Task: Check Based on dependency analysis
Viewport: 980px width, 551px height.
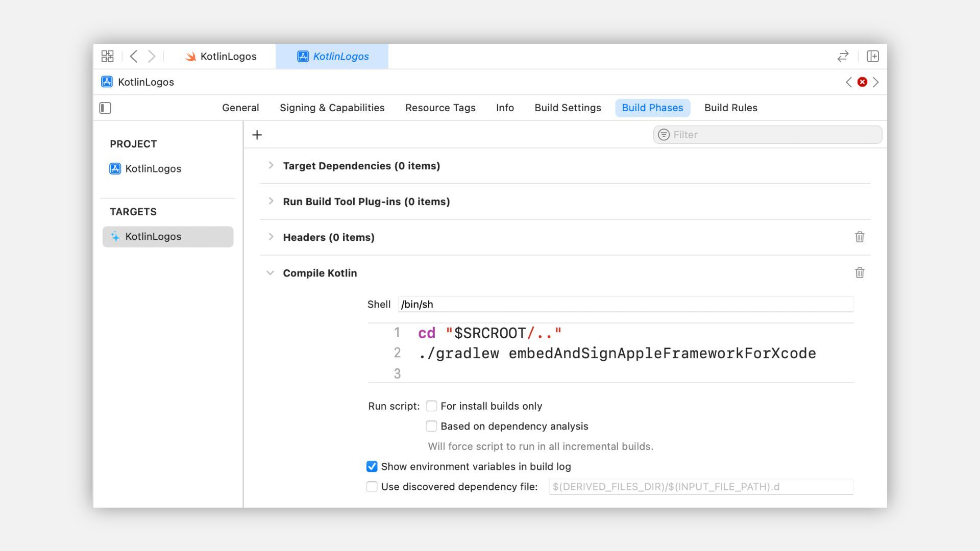Action: coord(431,426)
